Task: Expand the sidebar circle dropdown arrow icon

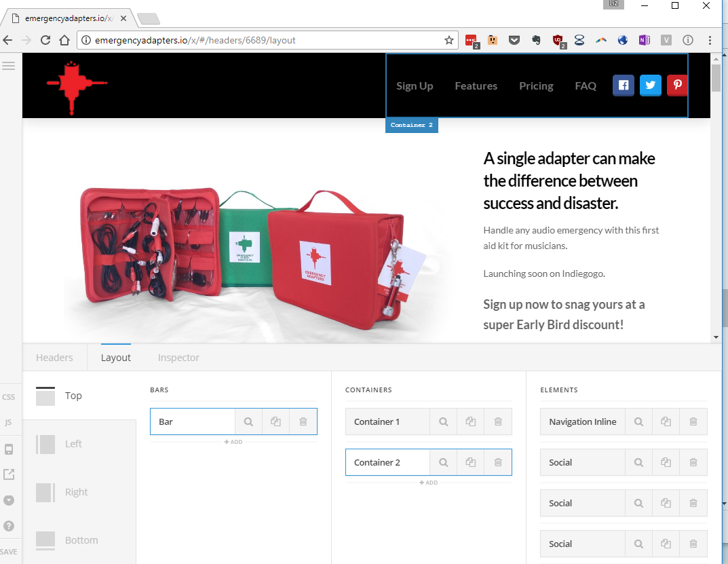Action: [9, 500]
